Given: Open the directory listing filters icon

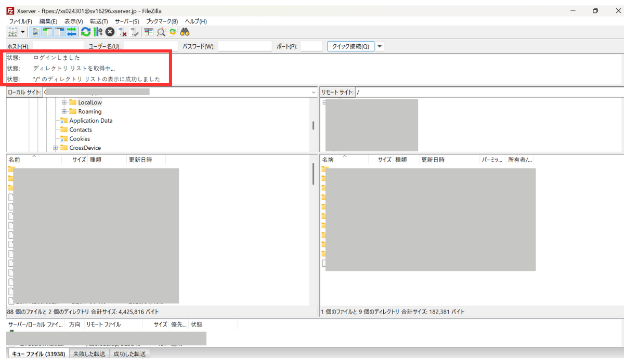Looking at the screenshot, I should [149, 32].
